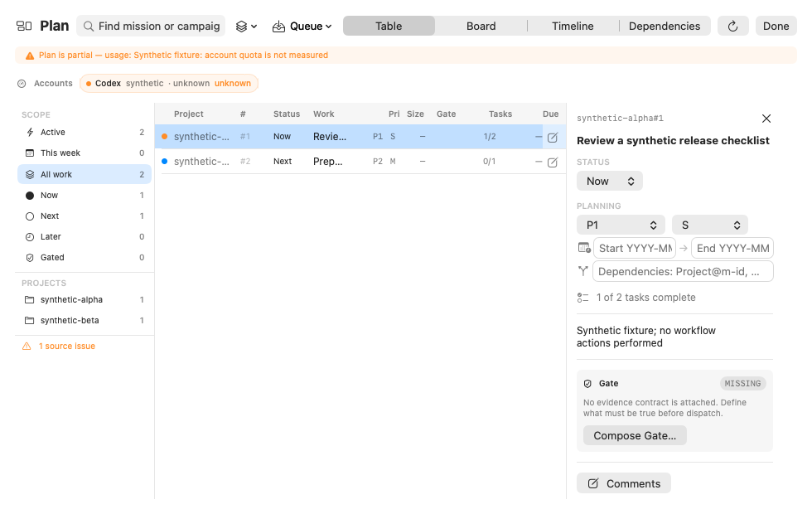Open the S size dropdown
Viewport: 812px width, 514px height.
[x=710, y=225]
